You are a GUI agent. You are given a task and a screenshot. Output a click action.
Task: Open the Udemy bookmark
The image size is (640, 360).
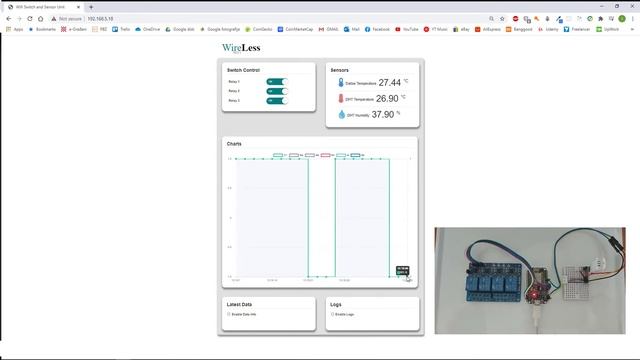[x=548, y=29]
